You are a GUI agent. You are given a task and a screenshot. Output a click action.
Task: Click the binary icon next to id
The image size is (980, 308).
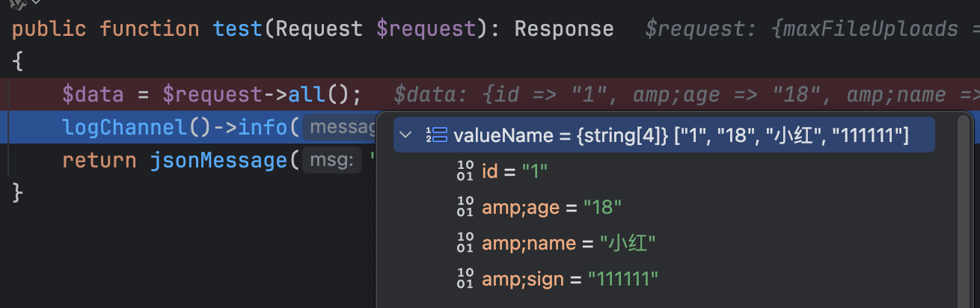[x=465, y=171]
